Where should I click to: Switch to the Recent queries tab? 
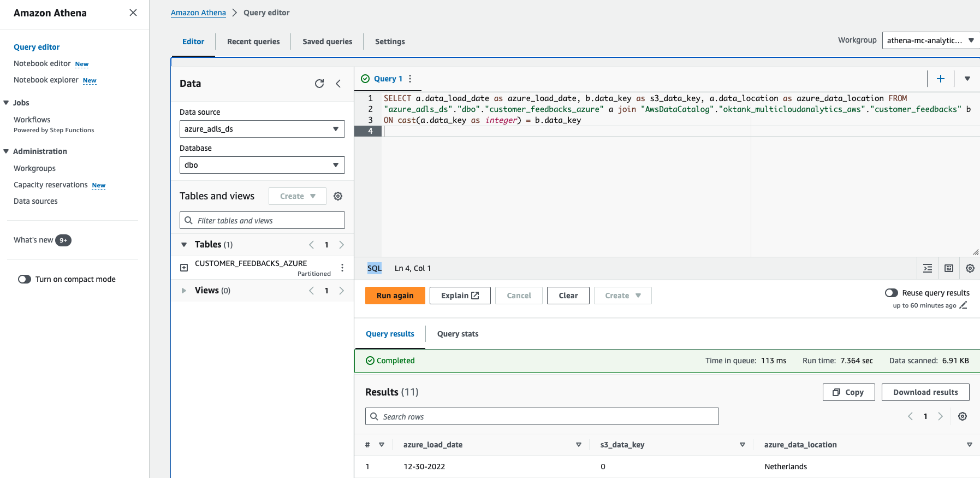[x=253, y=42]
